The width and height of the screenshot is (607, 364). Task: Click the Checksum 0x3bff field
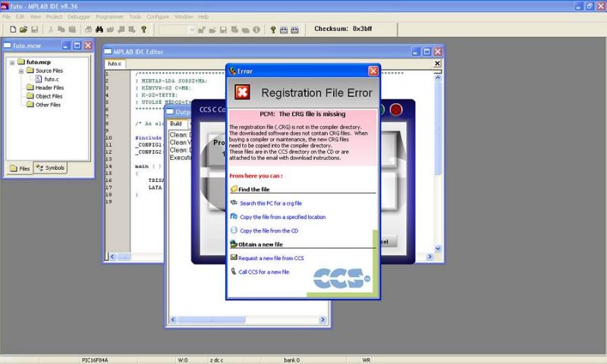(x=343, y=29)
